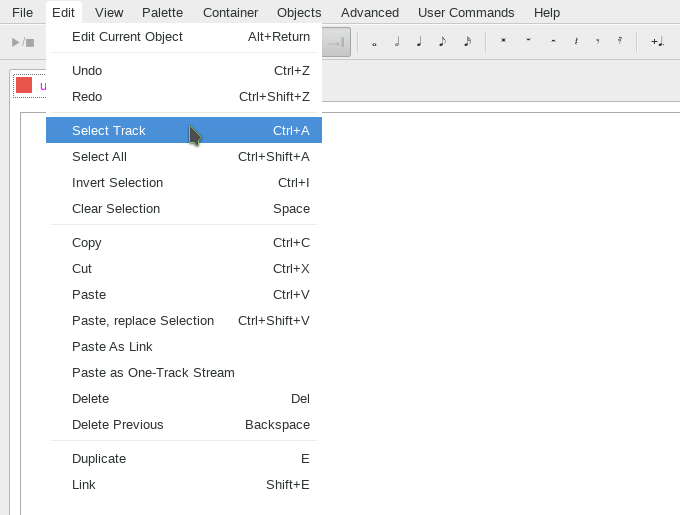This screenshot has height=515, width=680.
Task: Open the Advanced menu
Action: click(369, 13)
